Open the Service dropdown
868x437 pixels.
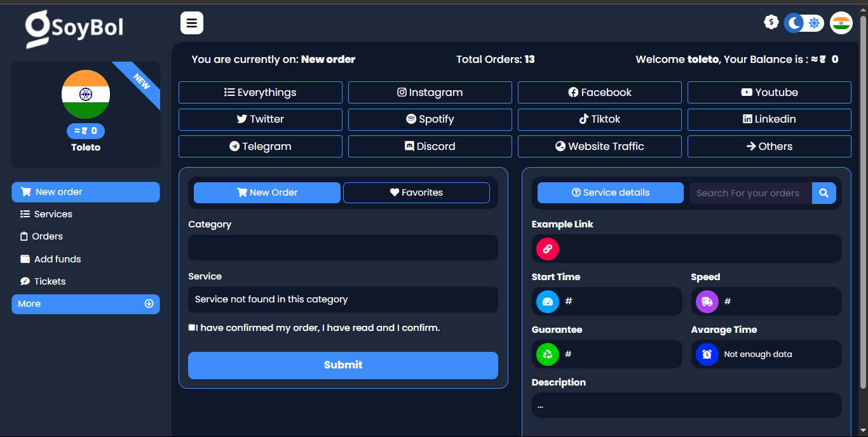pyautogui.click(x=342, y=299)
